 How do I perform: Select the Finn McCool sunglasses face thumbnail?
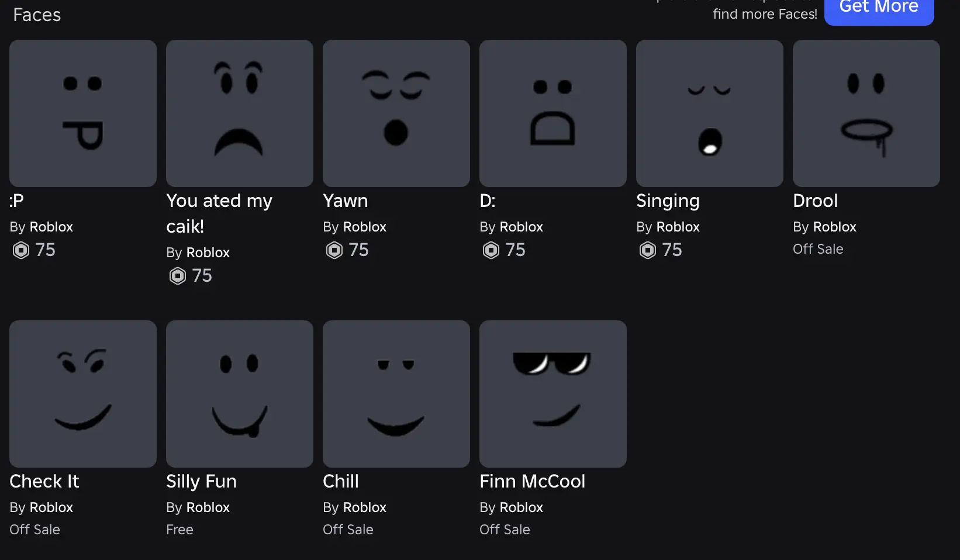[553, 394]
